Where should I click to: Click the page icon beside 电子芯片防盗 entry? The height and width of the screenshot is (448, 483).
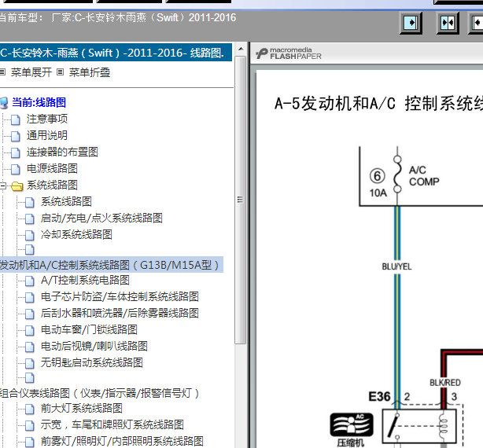[x=30, y=298]
